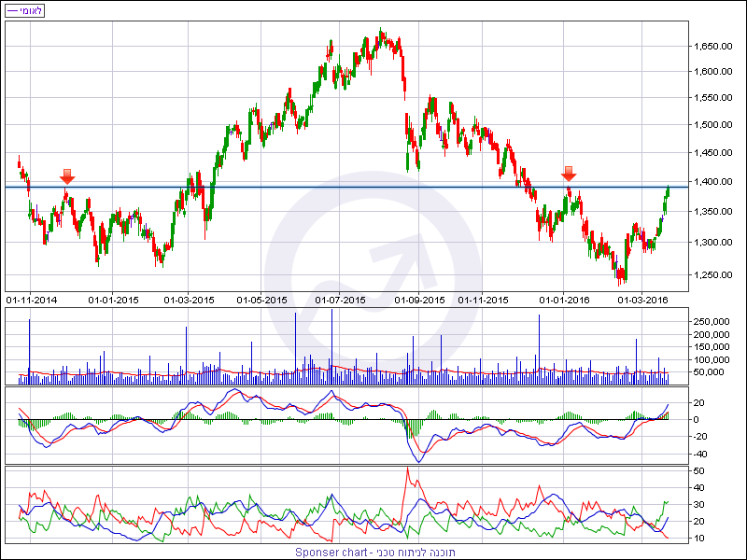Click the red line spike peak in bottom panel
The image size is (747, 560).
point(408,469)
